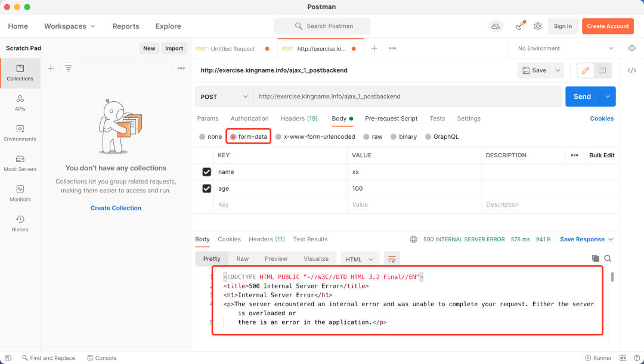Click the Bulk Edit link

[x=602, y=155]
